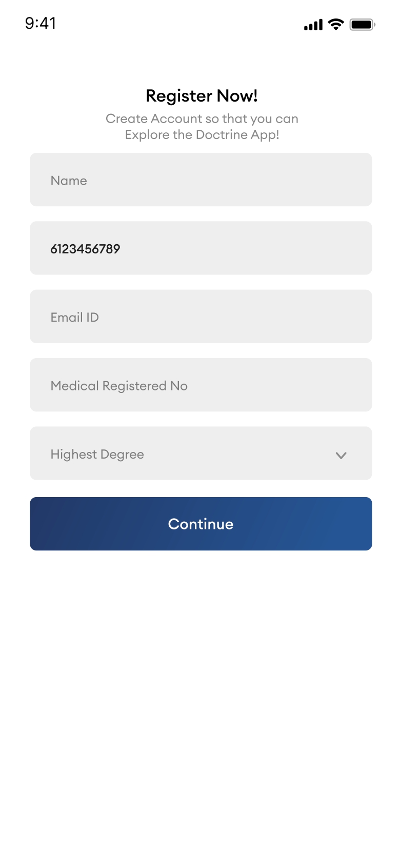Screen dimensions: 401x868
Task: Tap the 'Name' placeholder label
Action: click(x=69, y=181)
